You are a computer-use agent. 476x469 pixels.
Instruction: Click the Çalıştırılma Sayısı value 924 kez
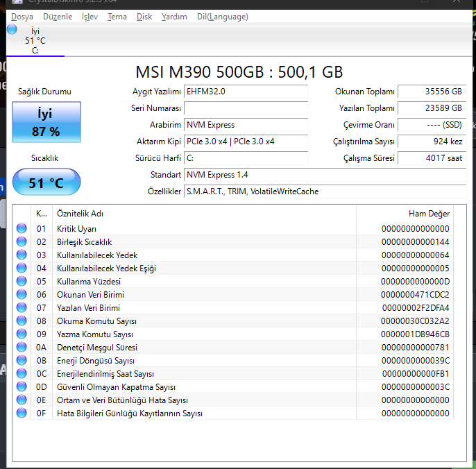(432, 142)
